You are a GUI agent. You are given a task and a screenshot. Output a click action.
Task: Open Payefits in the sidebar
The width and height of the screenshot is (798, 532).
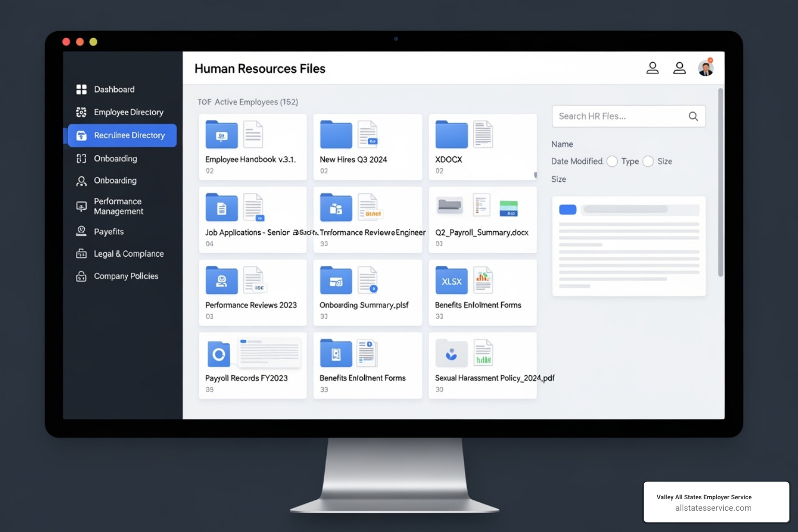click(109, 232)
